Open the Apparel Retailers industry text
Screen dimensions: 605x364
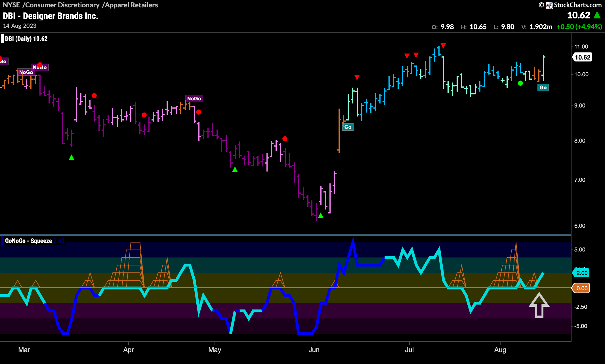(131, 5)
